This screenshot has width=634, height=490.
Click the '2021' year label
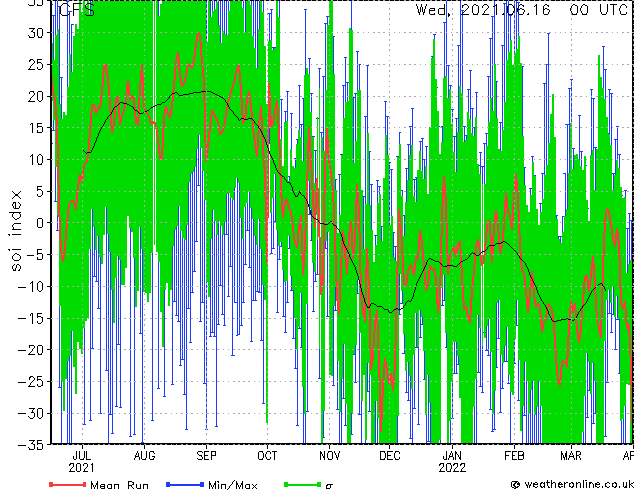[81, 468]
